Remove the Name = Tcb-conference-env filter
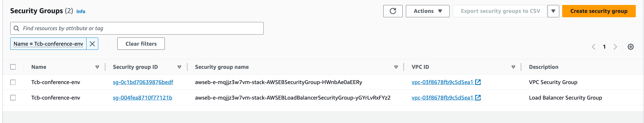Viewport: 644px width, 123px height. (92, 44)
